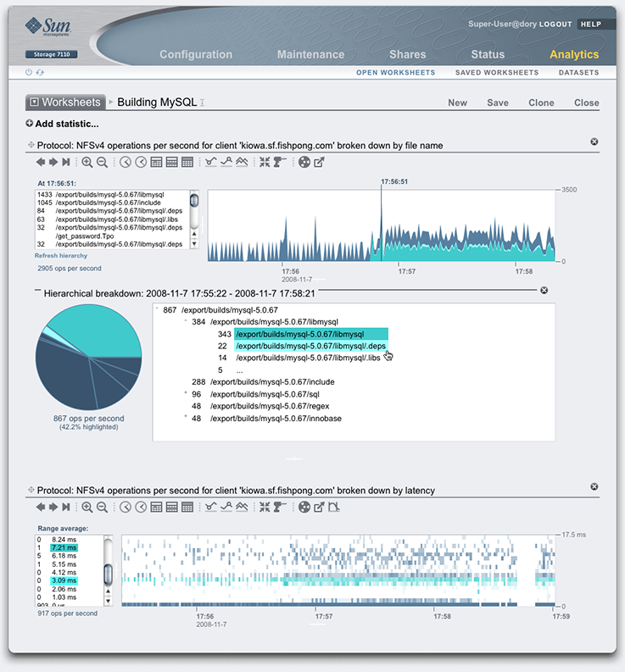
Task: Close the hierarchical breakdown section
Action: (544, 290)
